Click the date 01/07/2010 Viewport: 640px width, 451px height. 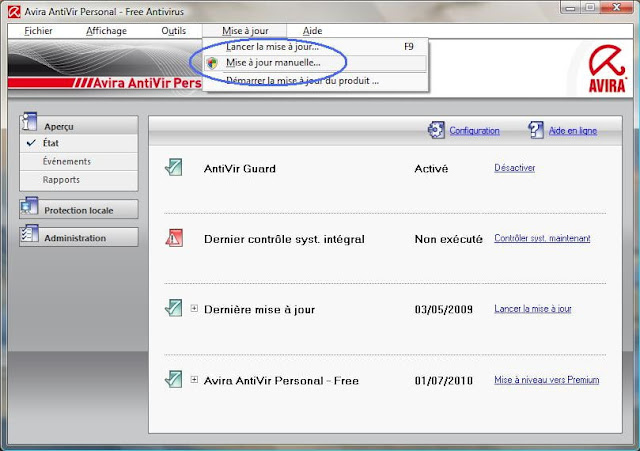(x=444, y=381)
